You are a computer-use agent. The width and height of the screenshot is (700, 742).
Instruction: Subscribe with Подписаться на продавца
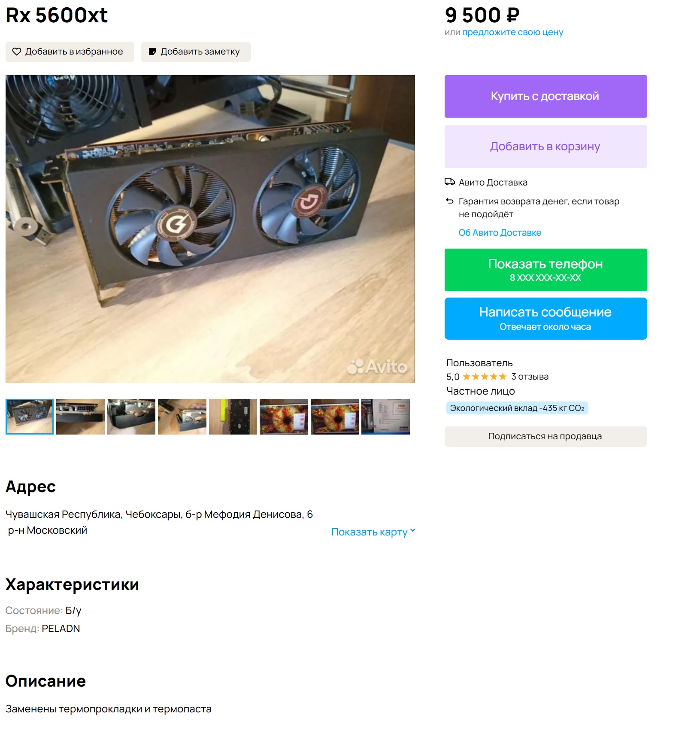click(x=545, y=436)
